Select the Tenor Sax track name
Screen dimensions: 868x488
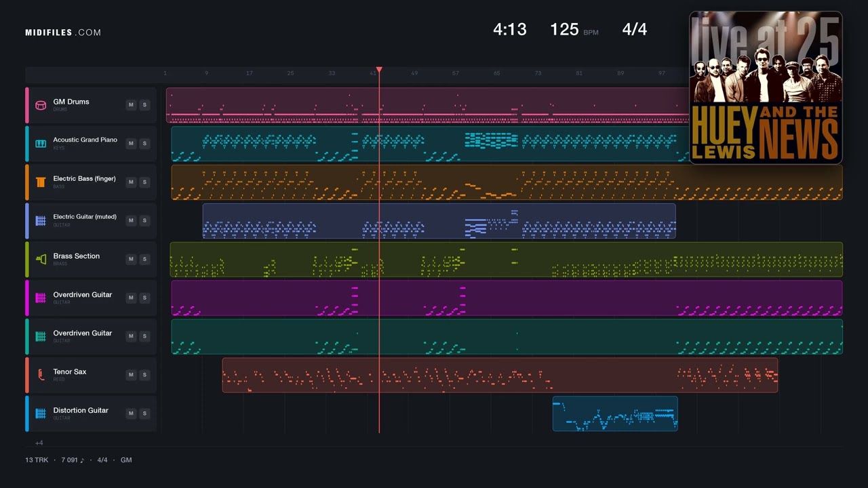pos(70,371)
